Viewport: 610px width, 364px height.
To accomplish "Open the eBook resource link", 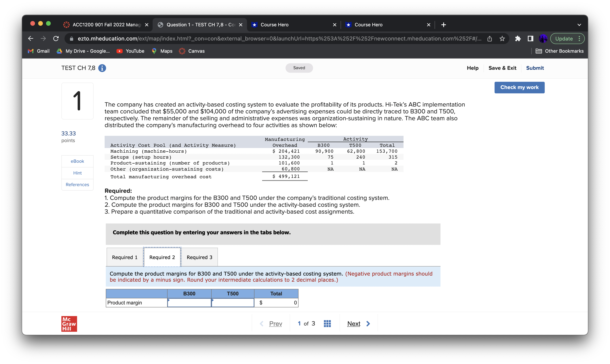I will click(x=77, y=161).
